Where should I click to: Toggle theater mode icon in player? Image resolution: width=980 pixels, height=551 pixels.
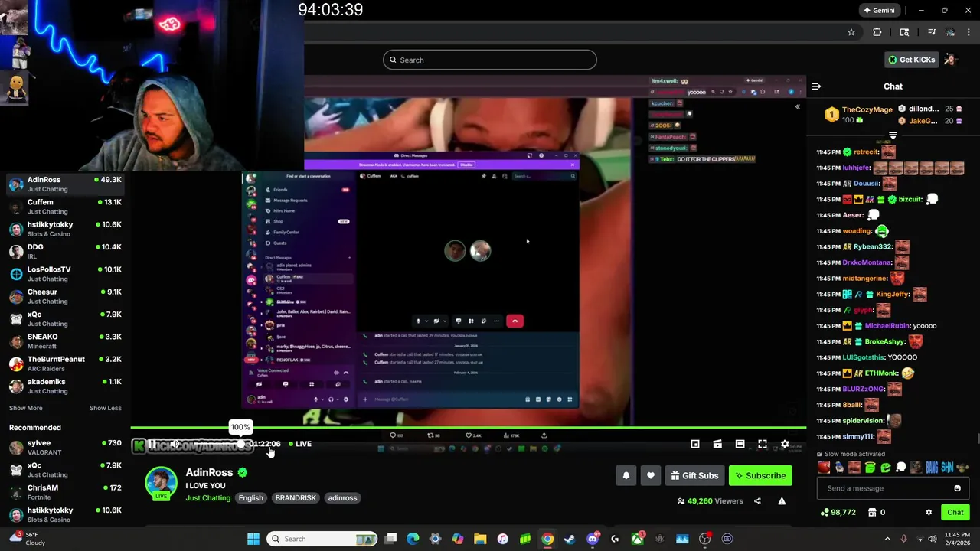[x=740, y=444]
